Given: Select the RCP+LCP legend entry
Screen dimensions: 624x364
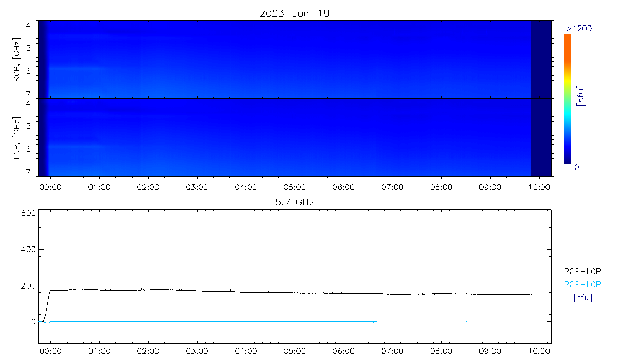Looking at the screenshot, I should click(x=582, y=271).
